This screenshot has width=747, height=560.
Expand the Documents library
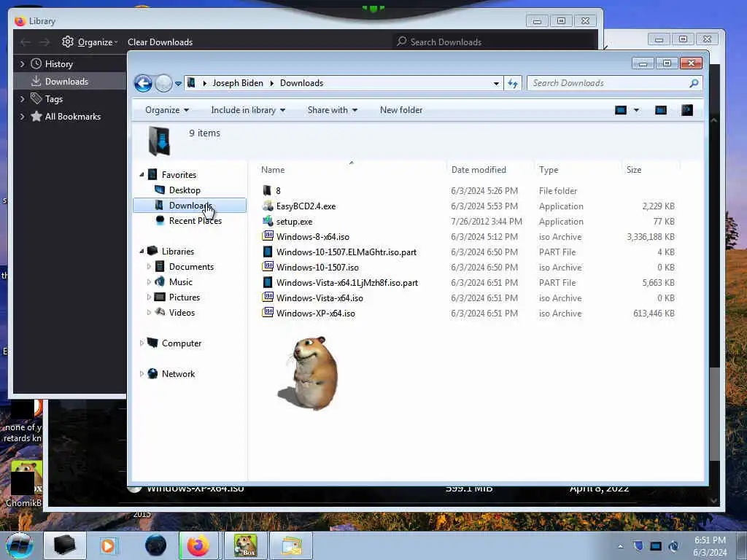[x=149, y=267]
